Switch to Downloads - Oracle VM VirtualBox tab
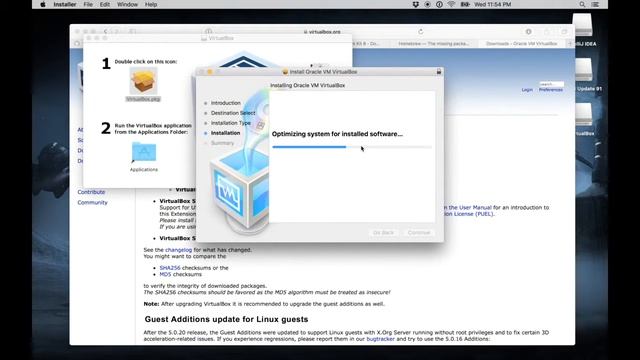The width and height of the screenshot is (640, 360). [521, 43]
